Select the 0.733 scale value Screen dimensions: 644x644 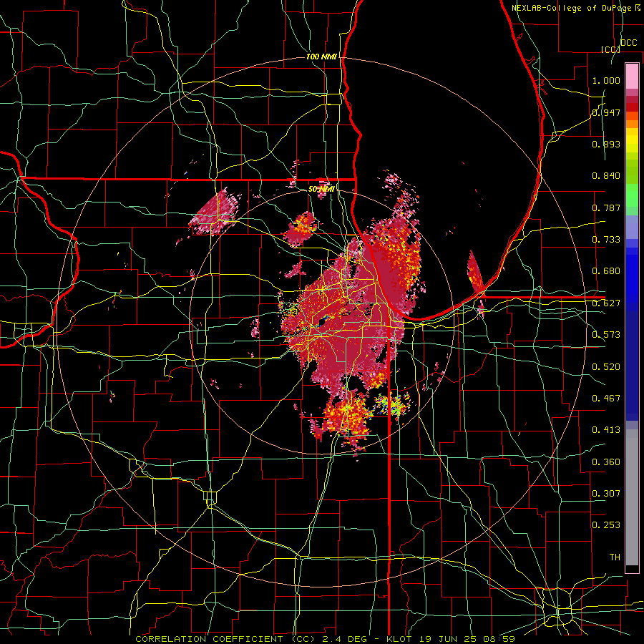coord(606,240)
